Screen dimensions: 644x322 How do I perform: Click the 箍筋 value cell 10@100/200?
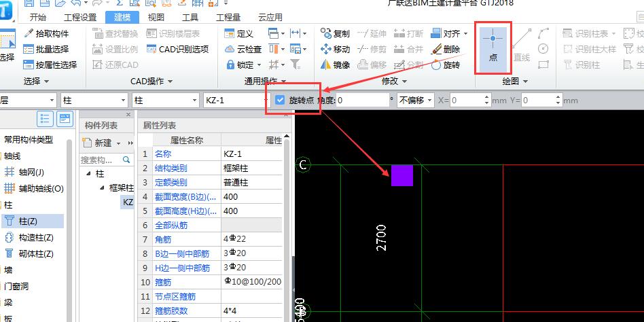point(252,282)
